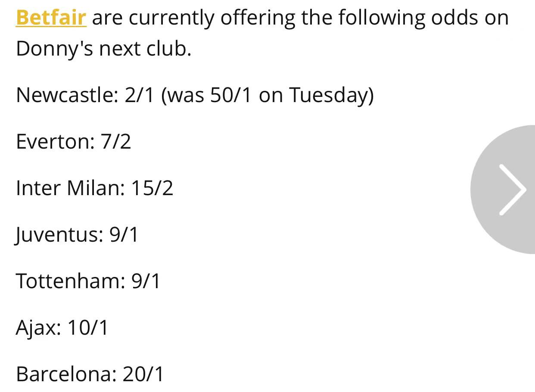Select the 7/2 odds for Everton
The height and width of the screenshot is (392, 535).
(116, 142)
